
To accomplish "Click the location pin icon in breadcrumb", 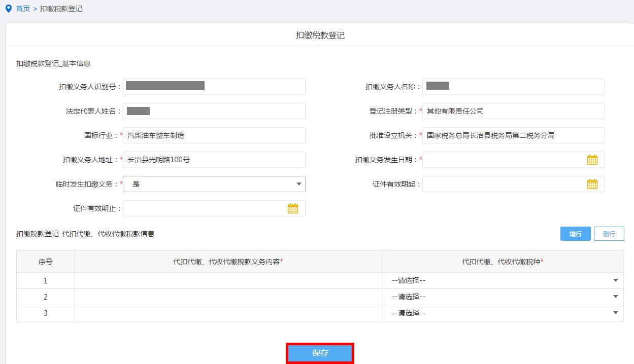I will click(x=8, y=9).
